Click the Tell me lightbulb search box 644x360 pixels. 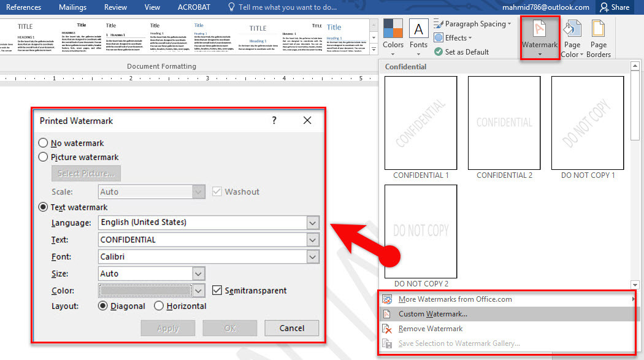pos(283,7)
